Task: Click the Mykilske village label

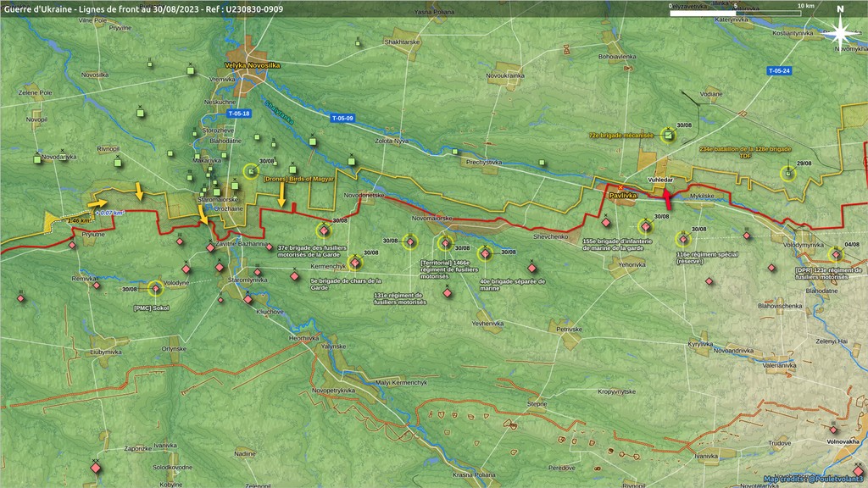Action: point(702,196)
